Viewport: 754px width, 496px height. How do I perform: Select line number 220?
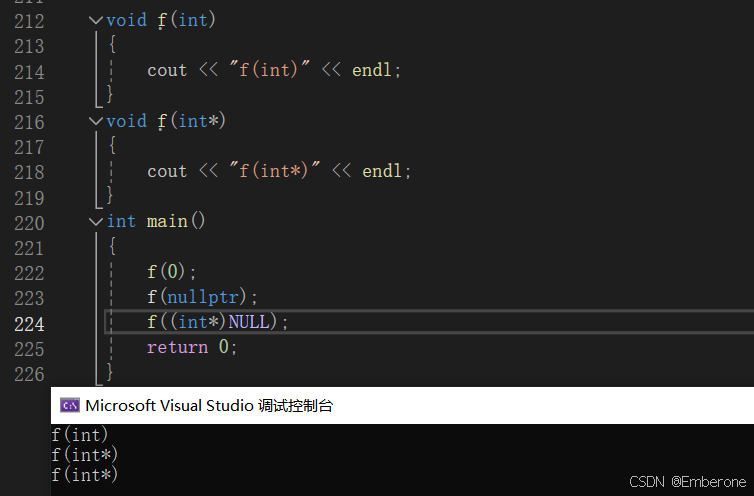pos(29,223)
